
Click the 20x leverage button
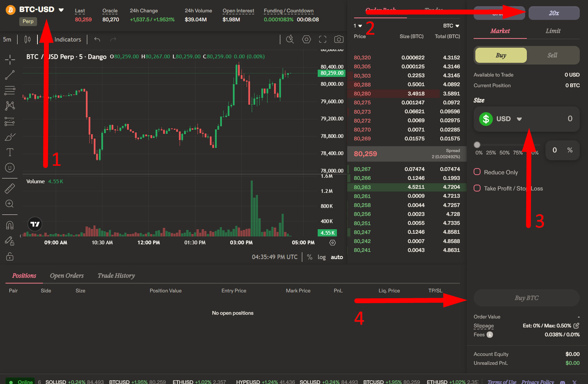[x=554, y=13]
